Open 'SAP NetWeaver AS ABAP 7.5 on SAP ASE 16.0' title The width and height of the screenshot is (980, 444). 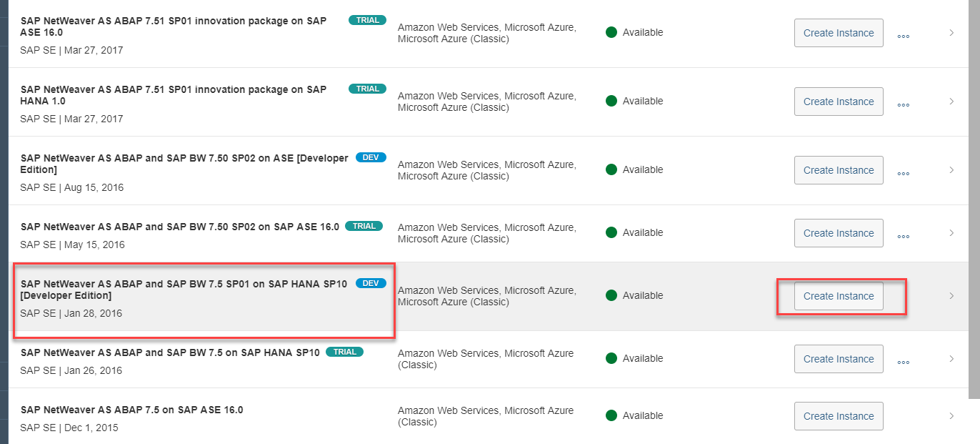[132, 410]
